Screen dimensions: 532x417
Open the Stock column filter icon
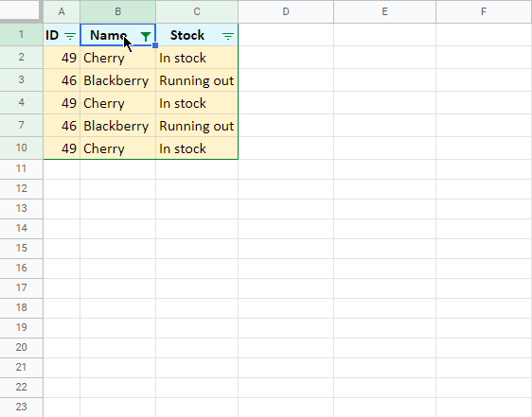click(228, 36)
